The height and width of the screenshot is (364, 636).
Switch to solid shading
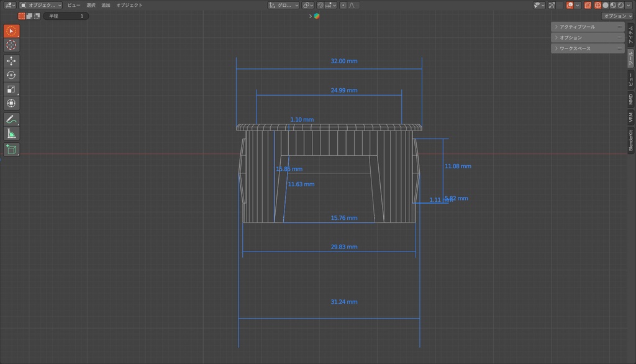606,5
